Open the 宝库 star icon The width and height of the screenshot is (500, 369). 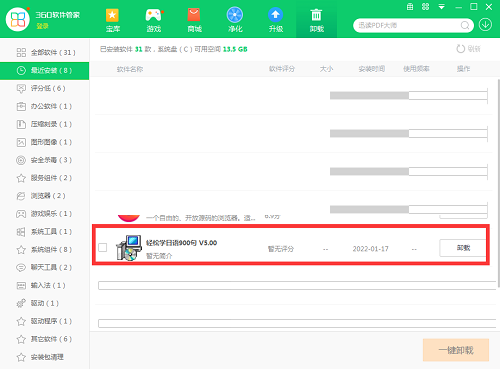[x=112, y=16]
